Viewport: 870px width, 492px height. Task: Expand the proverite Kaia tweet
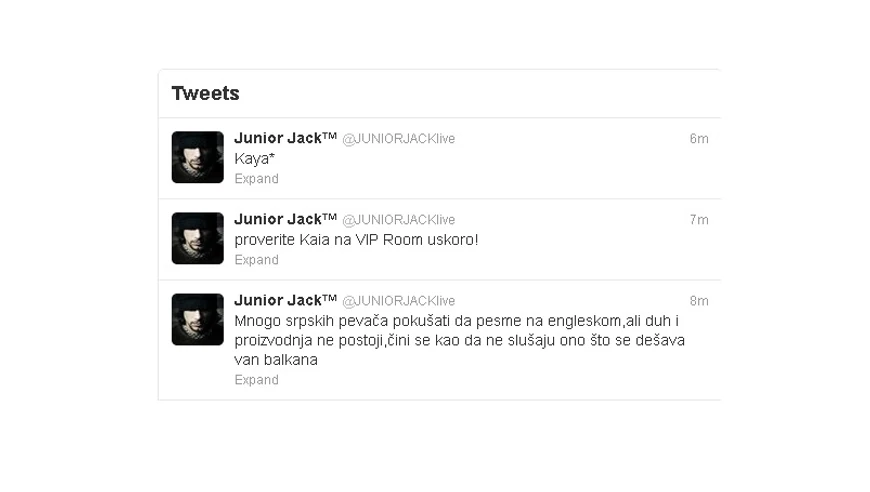click(256, 260)
